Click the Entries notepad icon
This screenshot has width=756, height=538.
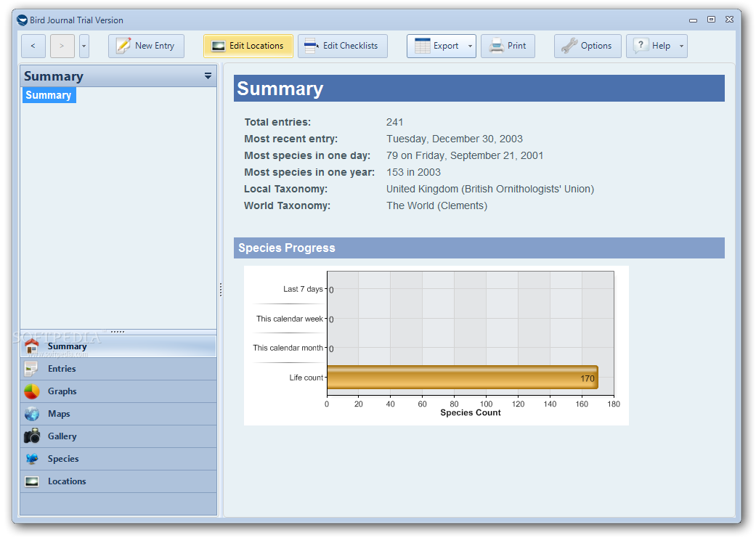31,369
